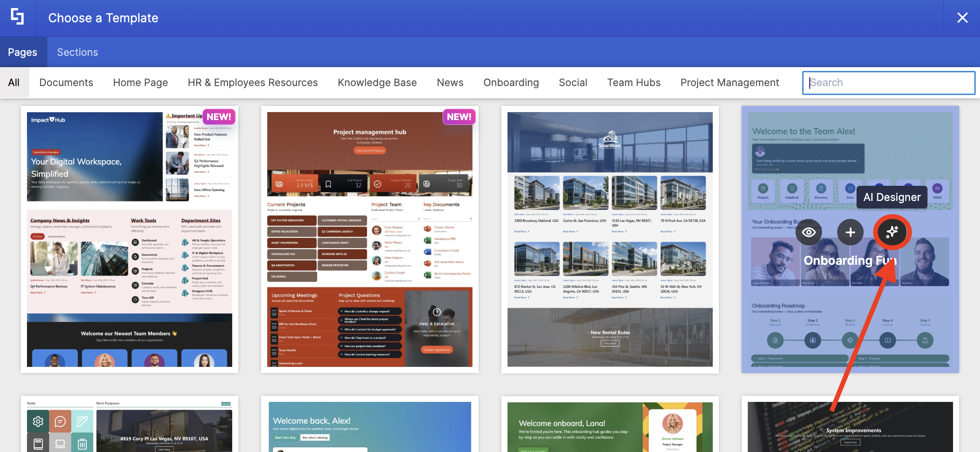Filter templates by News
The width and height of the screenshot is (980, 452).
coord(450,83)
